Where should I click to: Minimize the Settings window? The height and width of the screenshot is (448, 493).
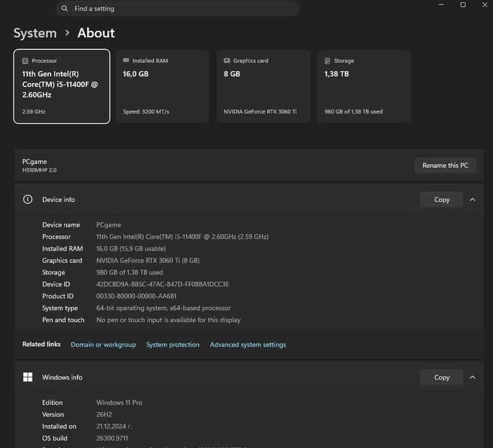(441, 4)
